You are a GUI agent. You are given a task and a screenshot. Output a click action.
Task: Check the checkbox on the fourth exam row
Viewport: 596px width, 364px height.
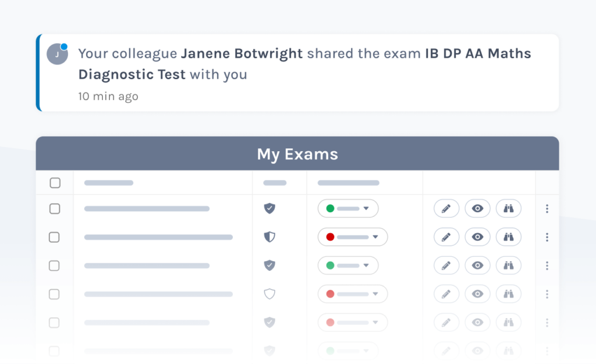point(55,294)
